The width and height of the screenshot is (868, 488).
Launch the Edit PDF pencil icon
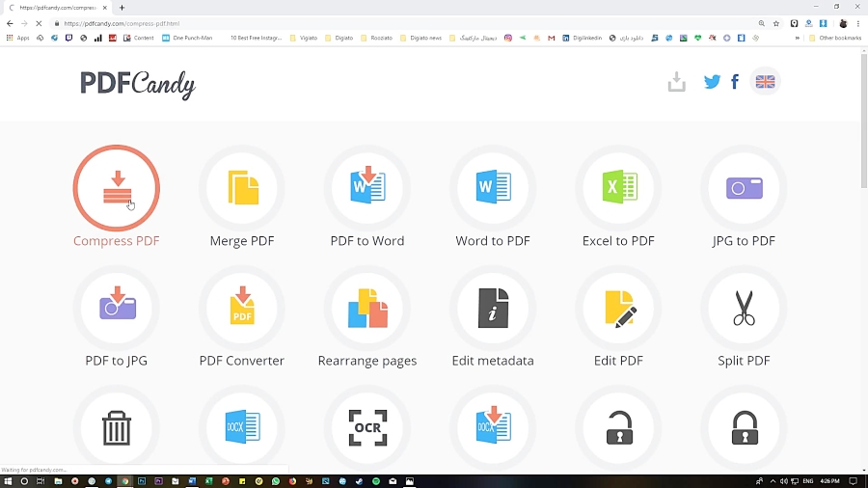coord(618,309)
